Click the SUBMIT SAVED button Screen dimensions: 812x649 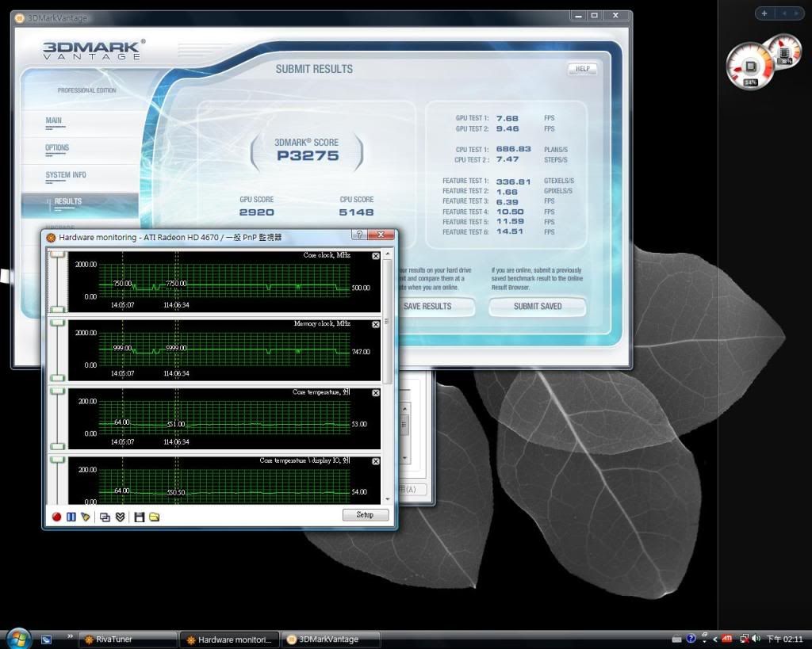538,307
